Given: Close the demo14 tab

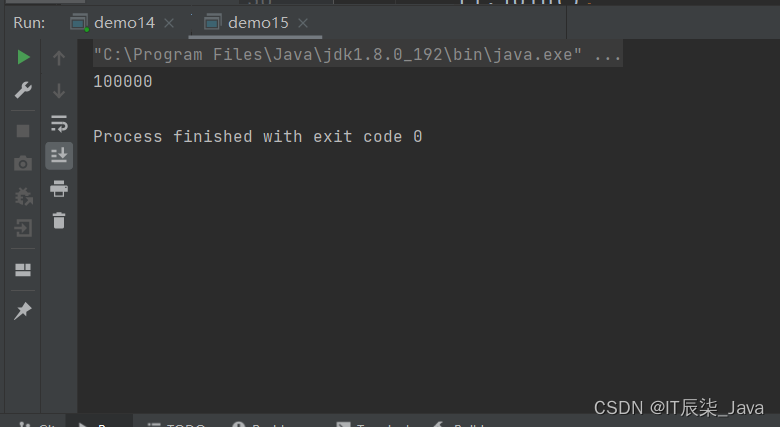Looking at the screenshot, I should point(169,23).
